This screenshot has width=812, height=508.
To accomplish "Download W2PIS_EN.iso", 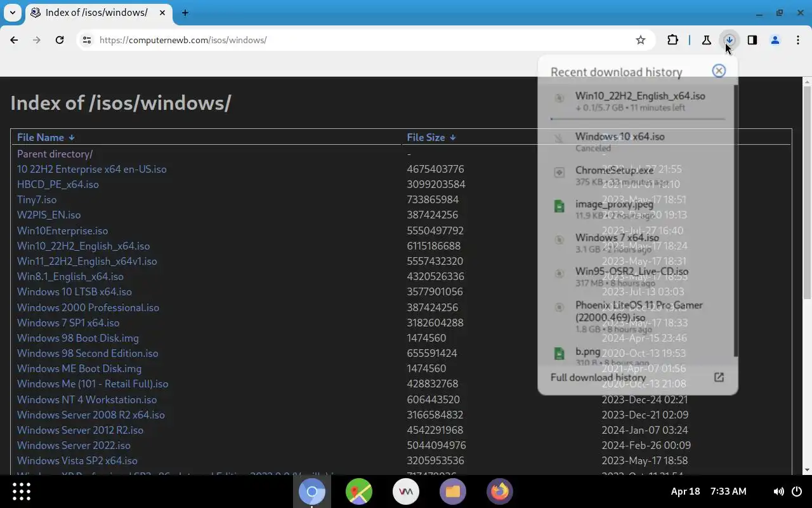I will pos(49,215).
